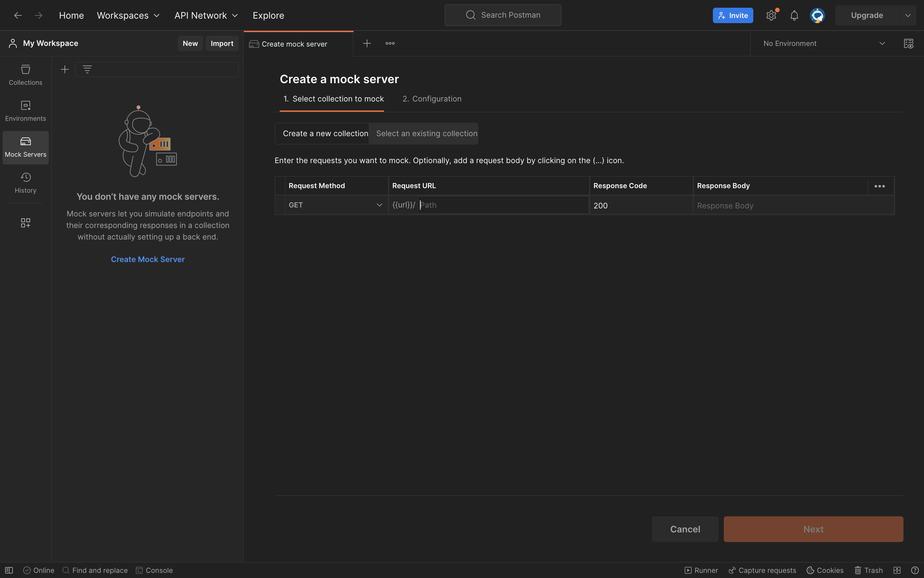Open the configure workspace sidebar icon

(x=26, y=223)
